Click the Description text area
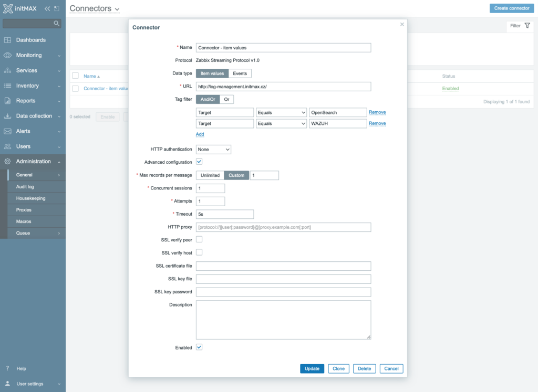Screen dimensions: 538x392 coord(283,320)
